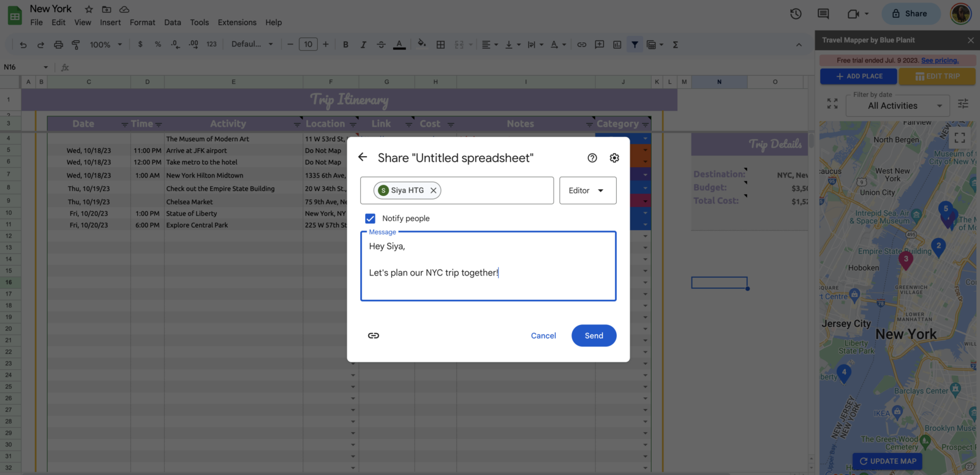Open Share dialog help icon
The height and width of the screenshot is (475, 980).
click(x=592, y=158)
